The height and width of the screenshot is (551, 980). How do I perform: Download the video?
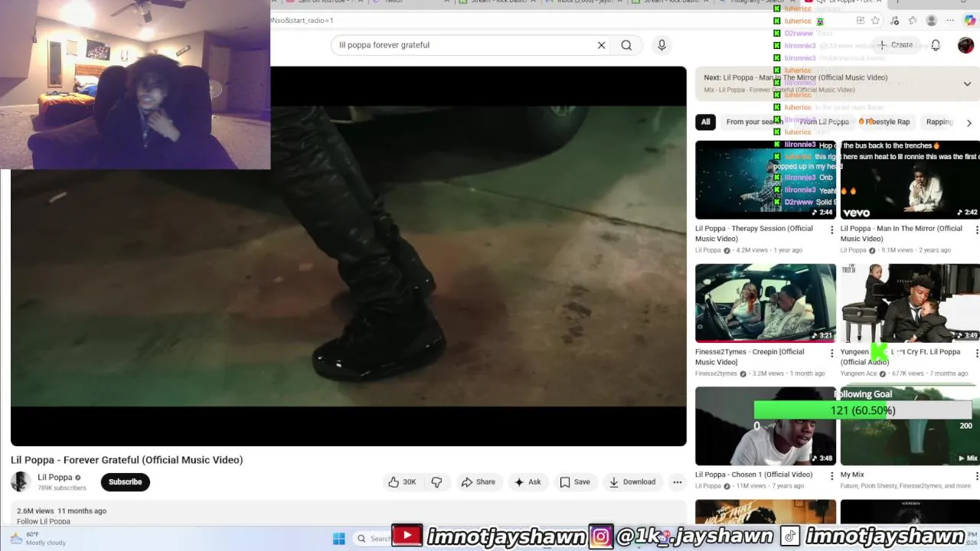click(632, 482)
